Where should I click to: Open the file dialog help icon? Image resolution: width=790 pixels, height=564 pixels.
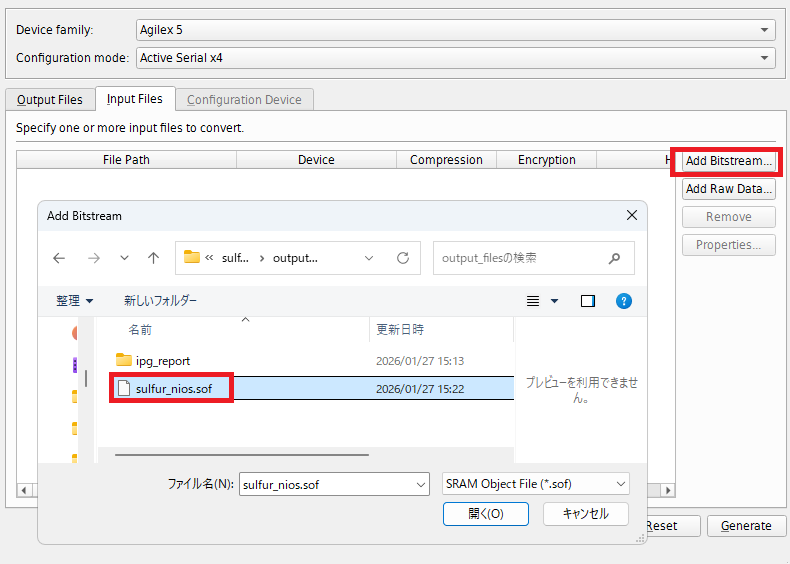coord(624,301)
